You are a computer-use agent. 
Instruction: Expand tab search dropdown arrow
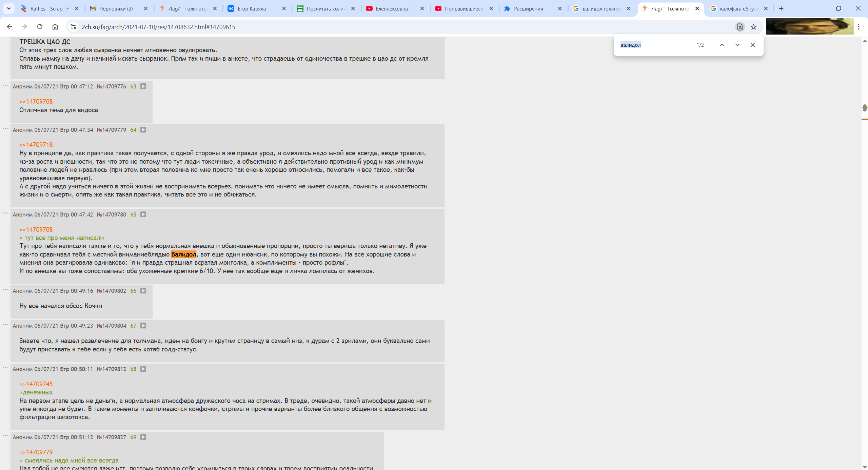point(9,8)
